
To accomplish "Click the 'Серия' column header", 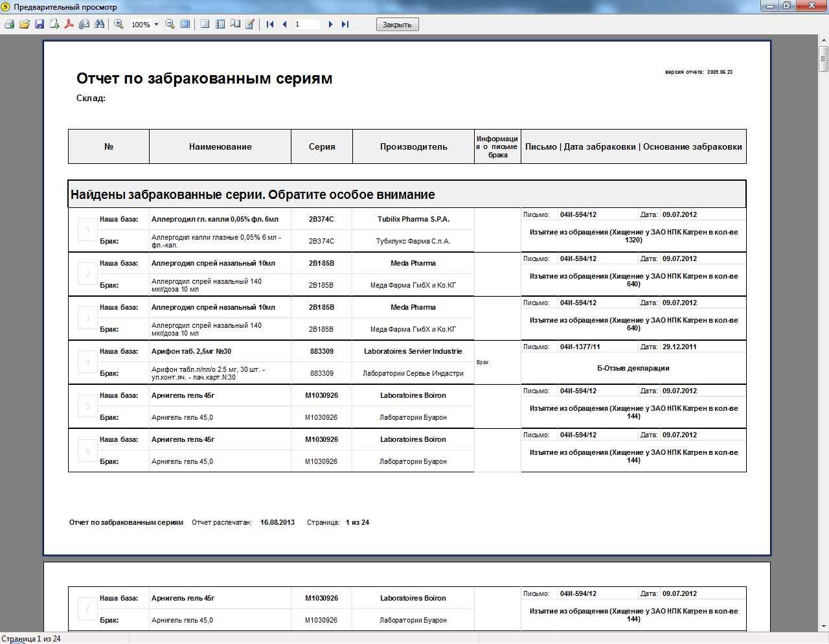I will tap(322, 147).
